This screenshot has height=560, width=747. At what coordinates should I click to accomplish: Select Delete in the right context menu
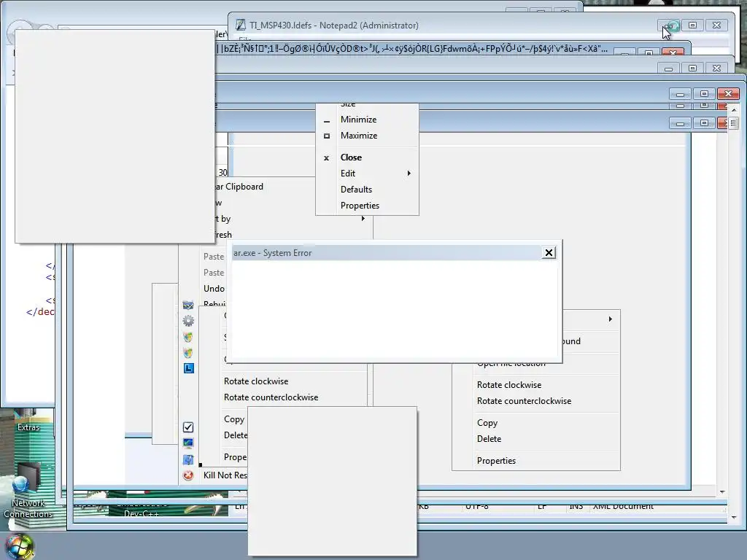pyautogui.click(x=489, y=439)
